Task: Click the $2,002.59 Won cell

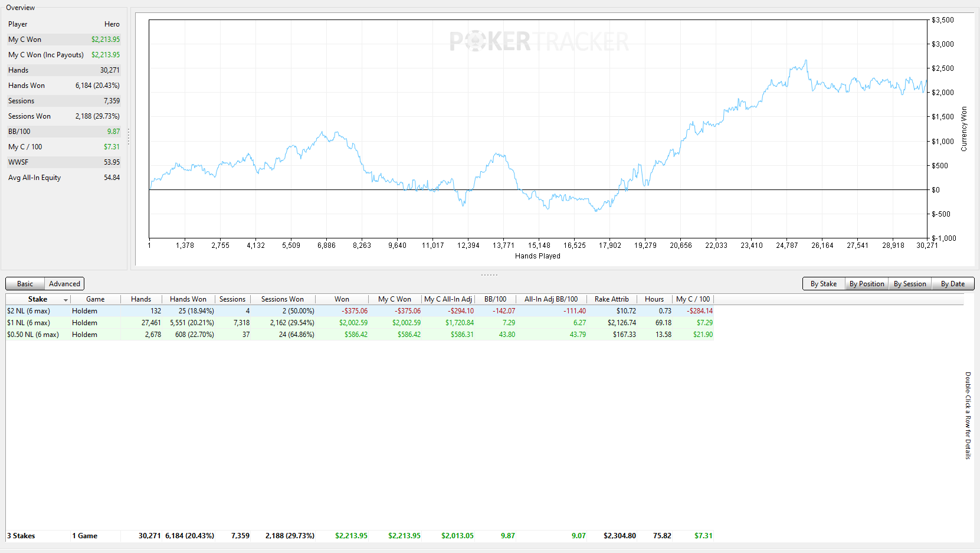Action: click(353, 323)
